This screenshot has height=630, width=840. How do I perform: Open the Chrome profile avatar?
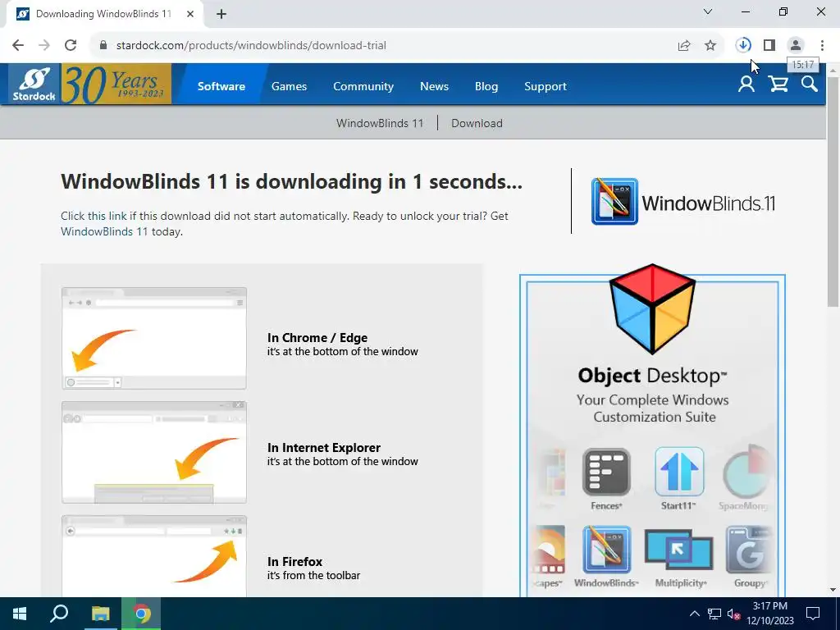(796, 46)
